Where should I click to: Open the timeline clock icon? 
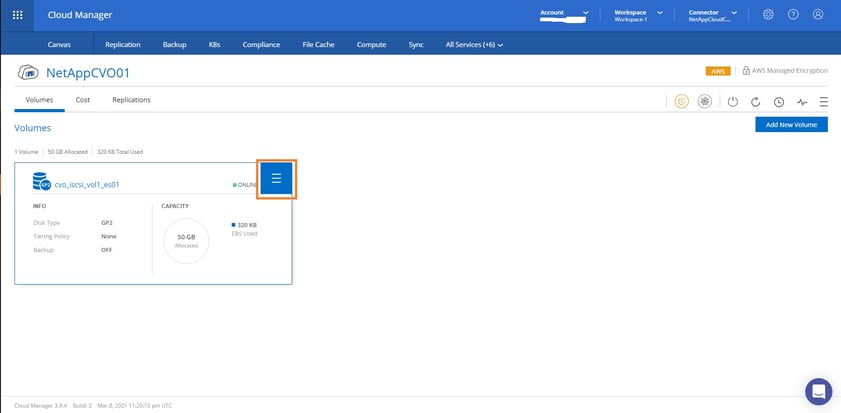(x=778, y=102)
